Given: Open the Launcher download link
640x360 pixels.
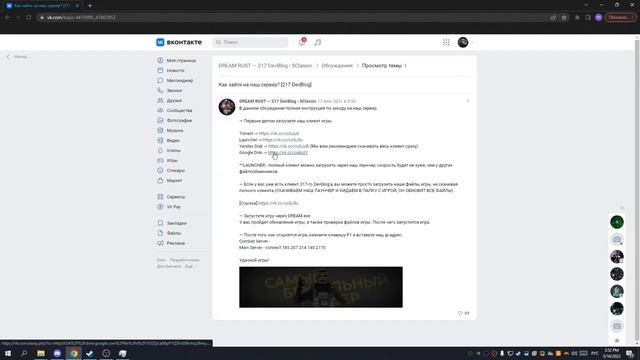Looking at the screenshot, I should (282, 140).
